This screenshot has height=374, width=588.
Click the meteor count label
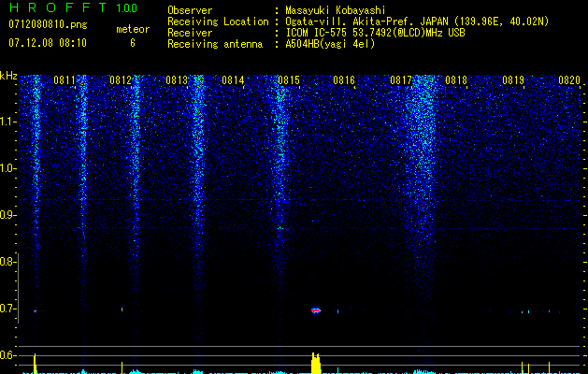[x=133, y=29]
